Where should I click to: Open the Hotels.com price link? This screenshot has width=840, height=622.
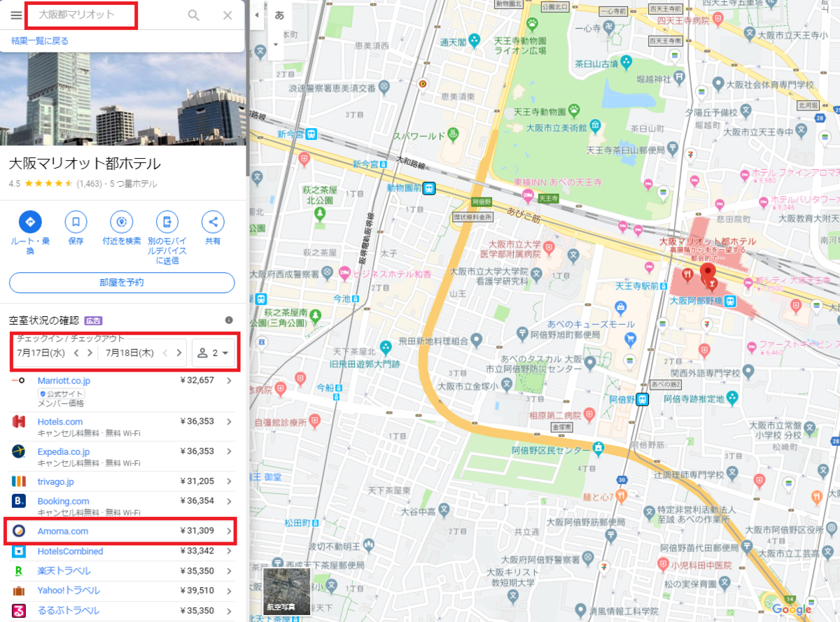[60, 422]
